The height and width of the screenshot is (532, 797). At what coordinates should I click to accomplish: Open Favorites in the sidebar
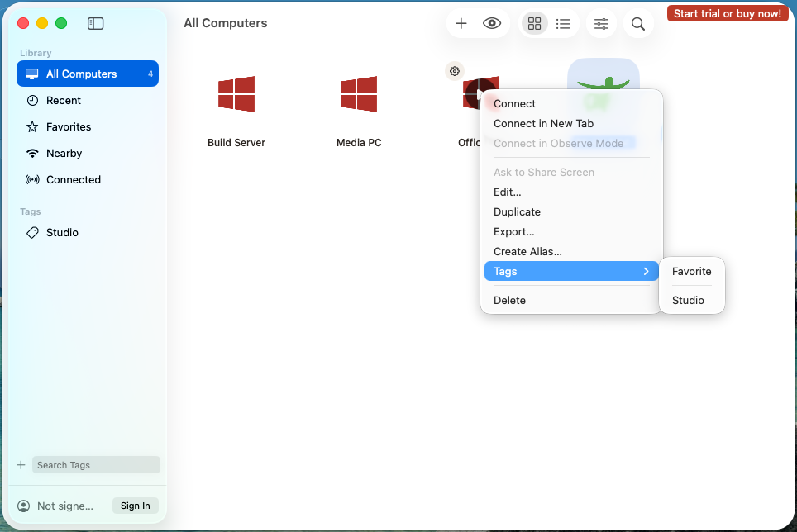pyautogui.click(x=88, y=127)
